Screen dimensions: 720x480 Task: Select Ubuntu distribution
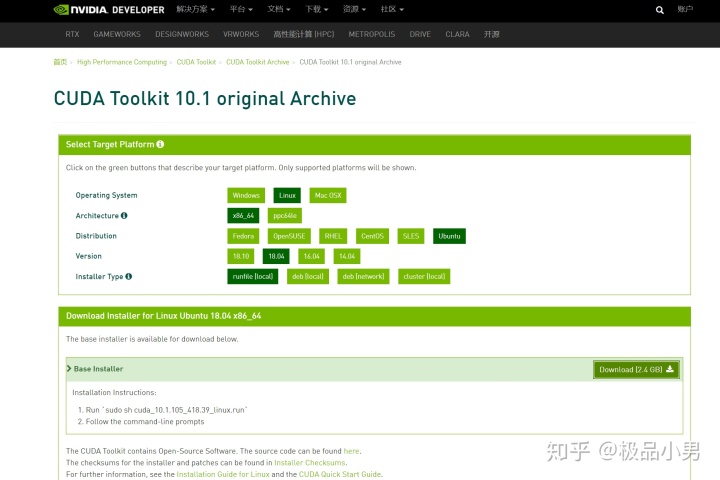(449, 236)
